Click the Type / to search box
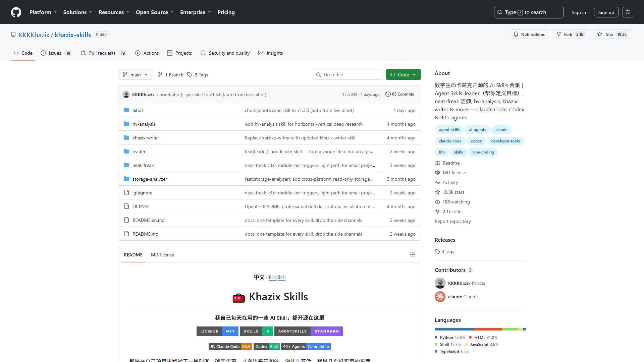Screen dimensions: 644x362 pos(529,12)
